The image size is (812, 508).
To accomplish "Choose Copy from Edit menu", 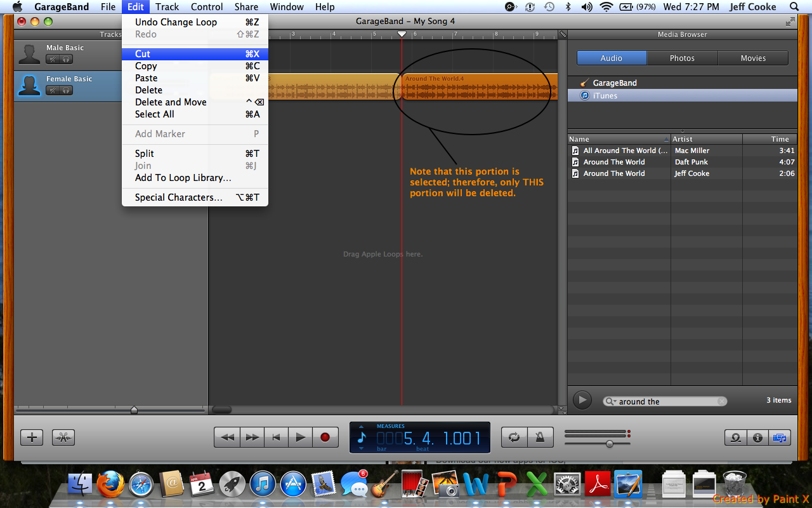I will click(195, 66).
